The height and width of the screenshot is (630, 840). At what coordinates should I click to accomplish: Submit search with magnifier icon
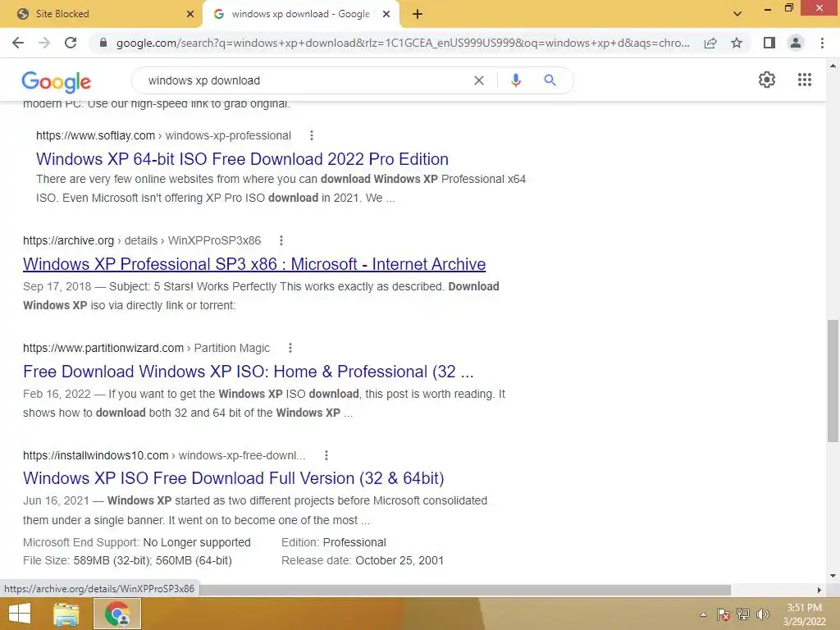[x=550, y=80]
